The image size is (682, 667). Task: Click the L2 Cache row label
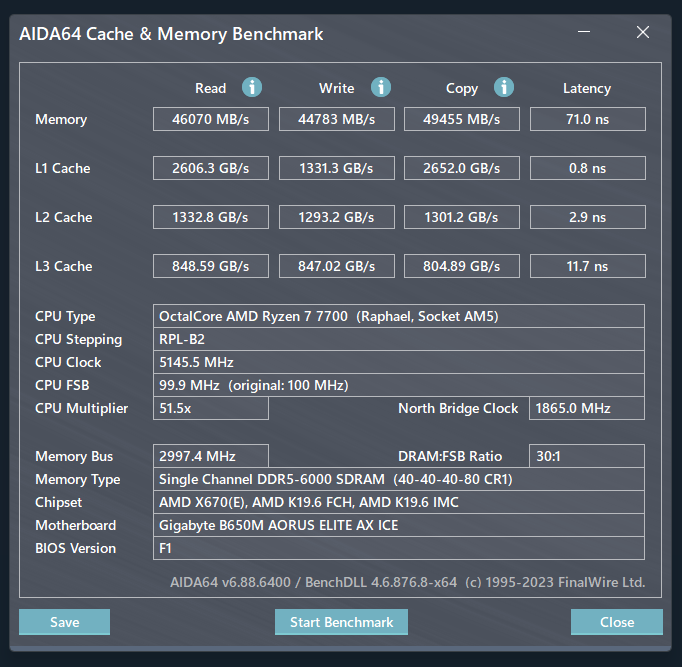tap(64, 217)
